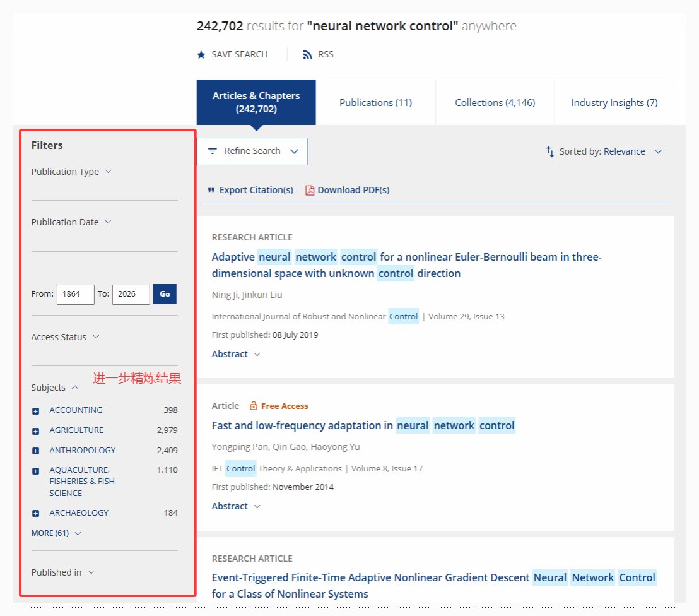Open the Fast and low-frequency adaptation article link

tap(363, 425)
